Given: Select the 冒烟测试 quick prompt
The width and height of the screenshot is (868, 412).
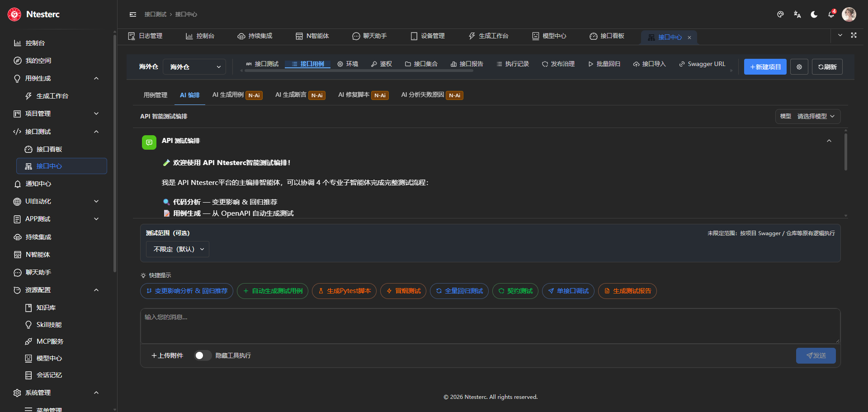Looking at the screenshot, I should [x=403, y=291].
